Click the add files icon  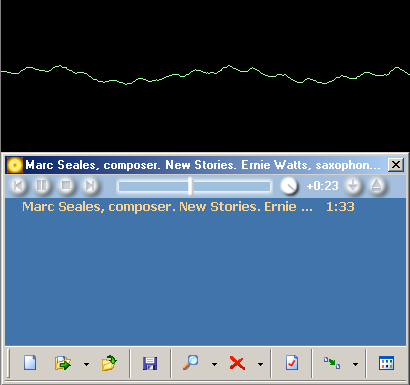[63, 363]
